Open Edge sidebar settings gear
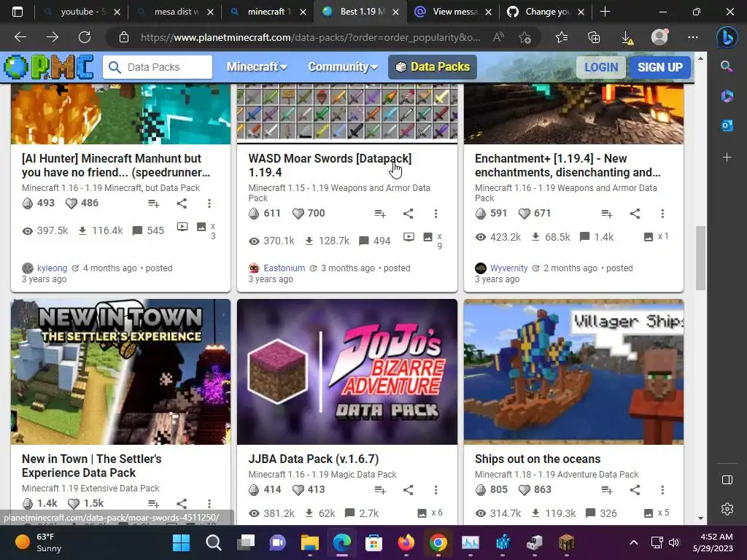Viewport: 747px width, 560px height. coord(727,508)
